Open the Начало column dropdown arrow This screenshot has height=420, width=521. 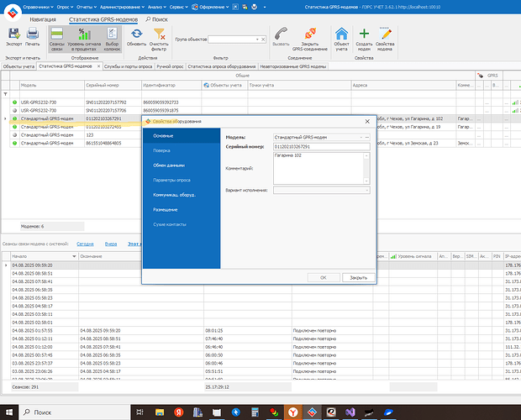point(74,256)
